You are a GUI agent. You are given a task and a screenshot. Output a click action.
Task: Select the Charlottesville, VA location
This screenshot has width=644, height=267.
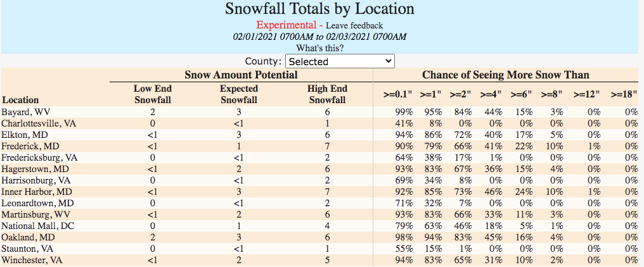pyautogui.click(x=39, y=123)
